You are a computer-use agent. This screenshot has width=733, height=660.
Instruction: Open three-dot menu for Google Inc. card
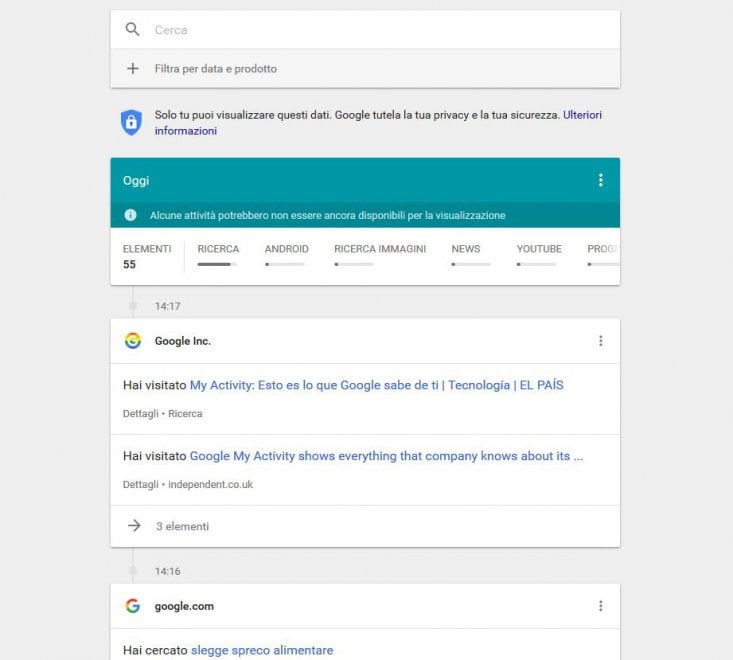coord(601,341)
